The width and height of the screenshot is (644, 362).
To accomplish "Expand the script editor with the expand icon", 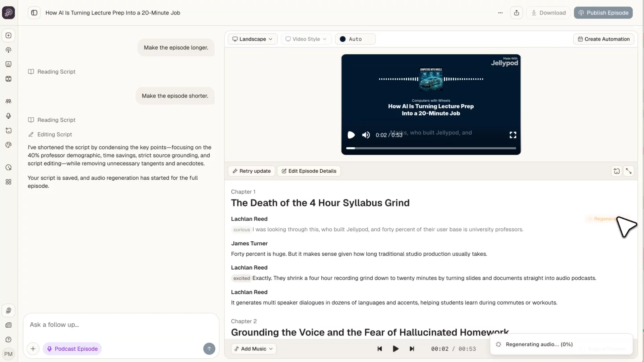I will [629, 171].
